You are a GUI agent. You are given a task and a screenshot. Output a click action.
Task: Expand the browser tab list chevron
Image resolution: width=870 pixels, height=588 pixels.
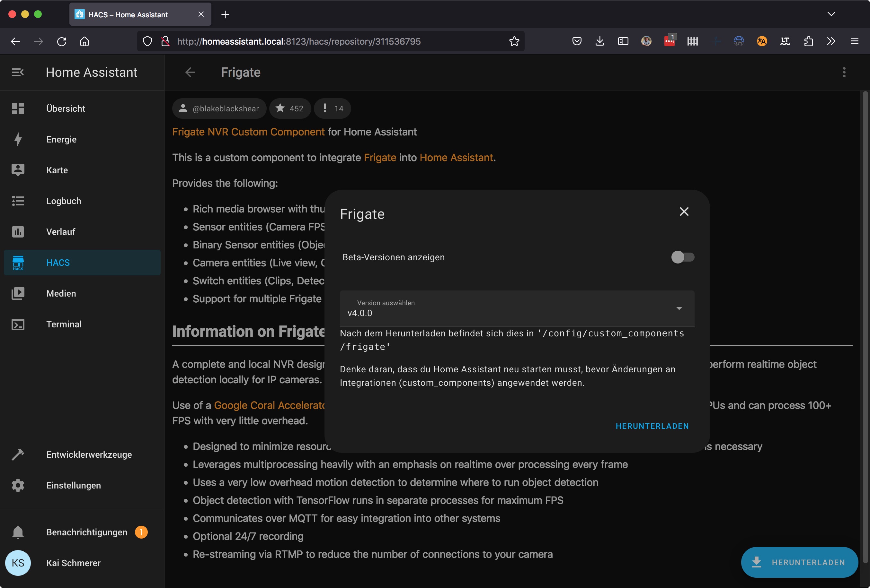[831, 14]
